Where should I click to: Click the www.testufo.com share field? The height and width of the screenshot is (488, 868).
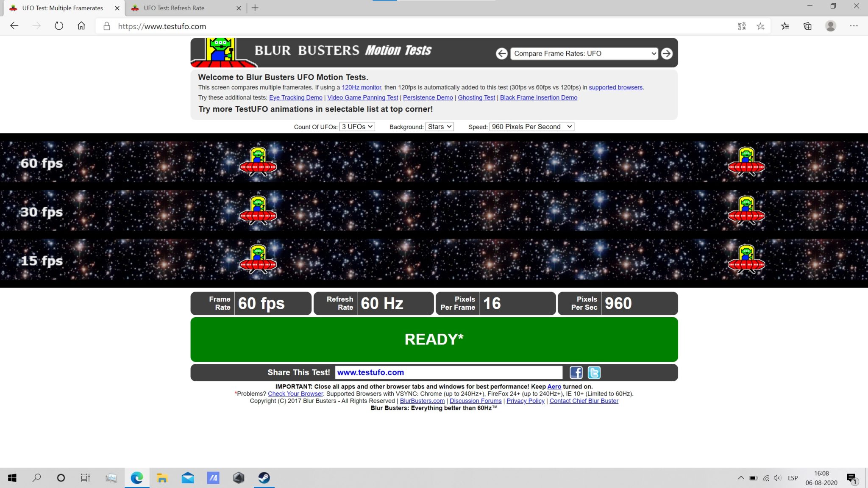448,372
